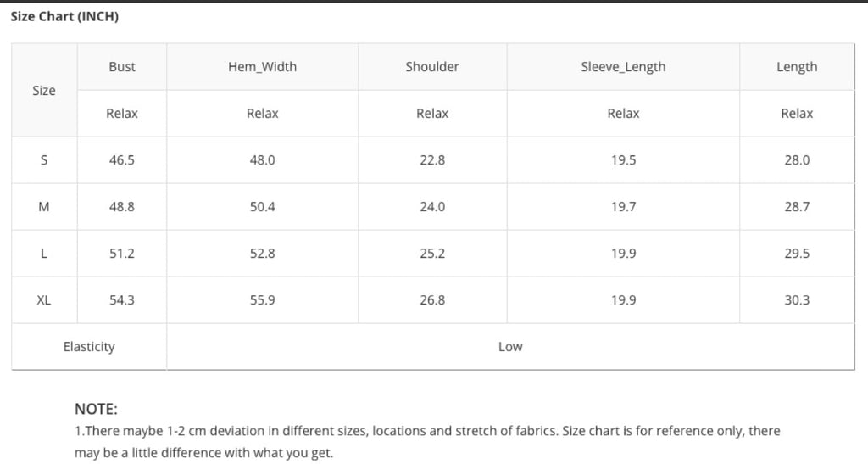Select hem width value 50.4
The width and height of the screenshot is (868, 464).
pyautogui.click(x=262, y=207)
